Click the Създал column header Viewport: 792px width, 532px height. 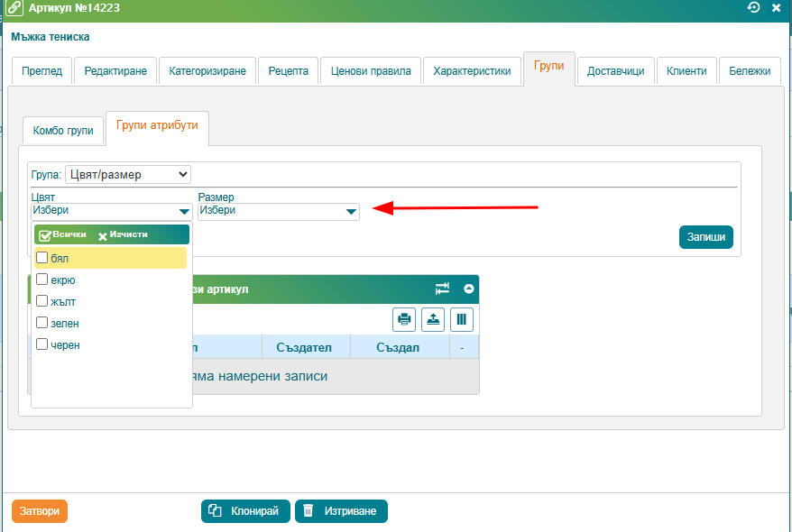(400, 347)
